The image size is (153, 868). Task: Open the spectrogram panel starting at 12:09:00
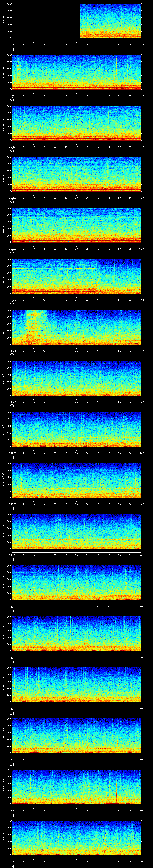pos(77,276)
